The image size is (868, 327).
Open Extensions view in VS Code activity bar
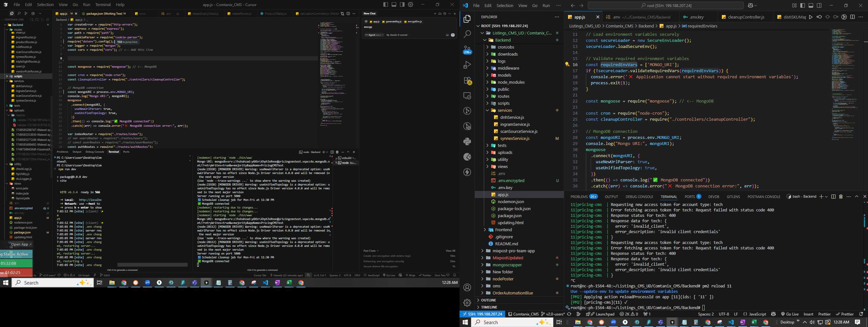467,80
